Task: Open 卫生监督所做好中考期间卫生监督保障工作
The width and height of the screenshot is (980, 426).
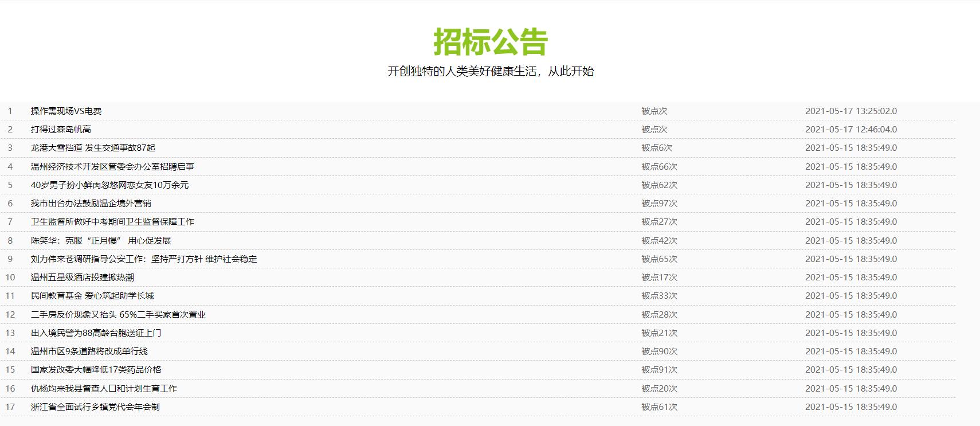Action: 112,222
